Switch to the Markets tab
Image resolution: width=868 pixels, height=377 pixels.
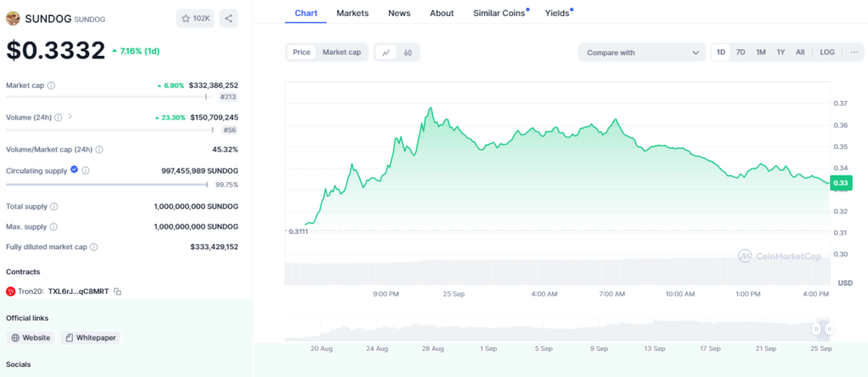click(x=353, y=14)
